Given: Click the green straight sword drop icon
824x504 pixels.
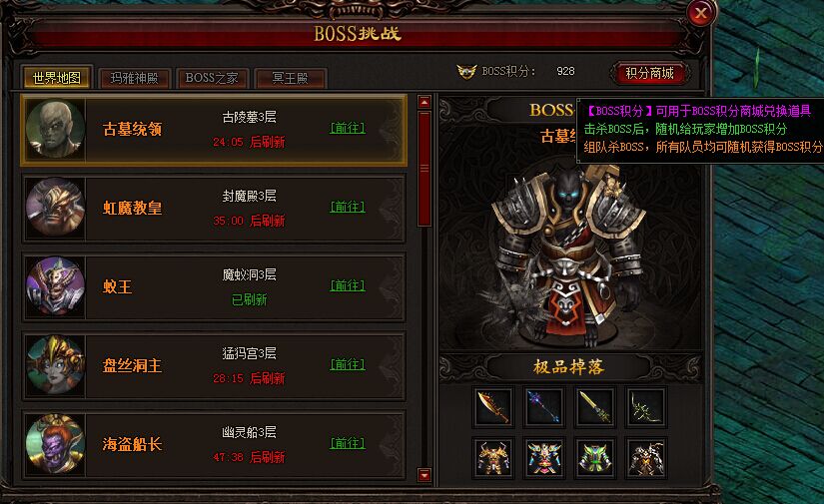Looking at the screenshot, I should click(595, 407).
